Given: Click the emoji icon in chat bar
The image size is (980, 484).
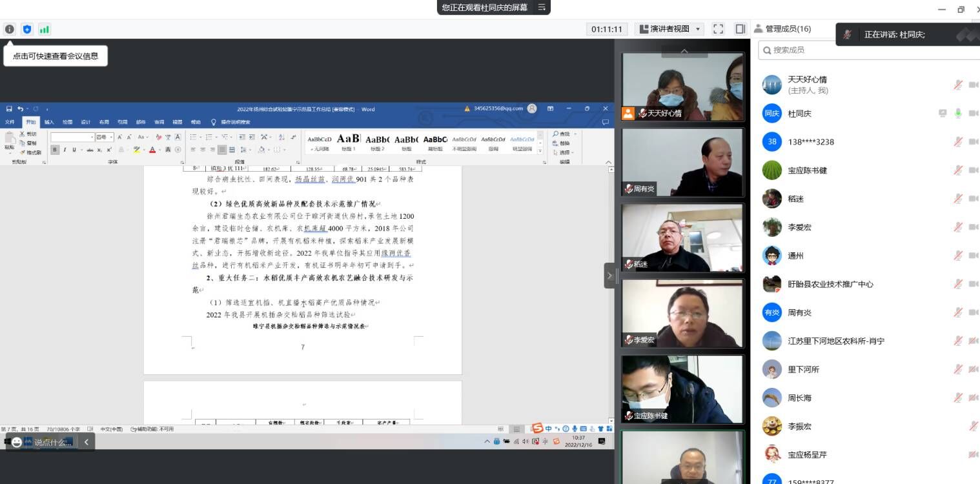Looking at the screenshot, I should (x=17, y=442).
